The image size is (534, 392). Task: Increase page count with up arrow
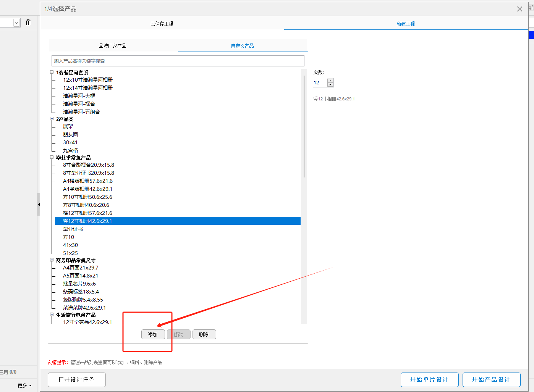[330, 81]
